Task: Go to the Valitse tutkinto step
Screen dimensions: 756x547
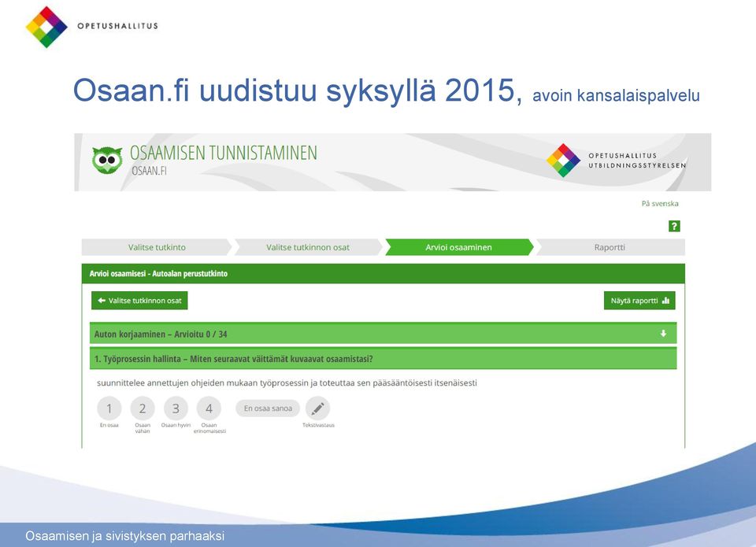Action: (x=157, y=247)
